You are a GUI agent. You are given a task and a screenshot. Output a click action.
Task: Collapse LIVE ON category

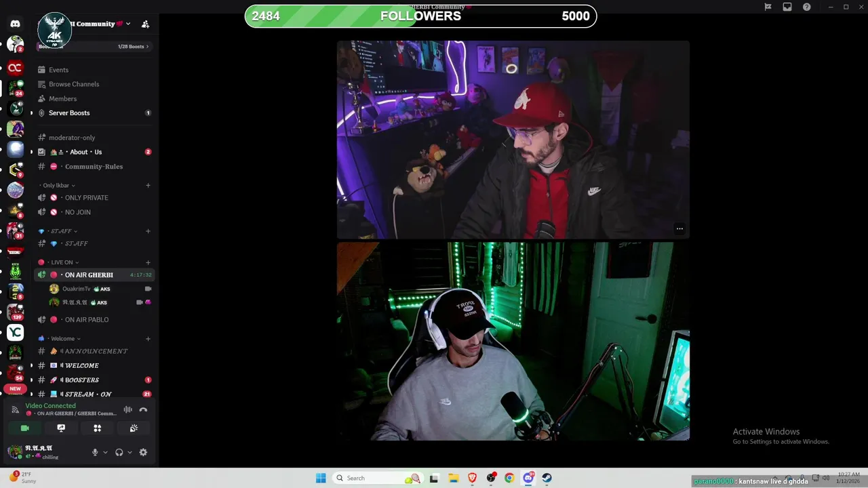(x=58, y=262)
